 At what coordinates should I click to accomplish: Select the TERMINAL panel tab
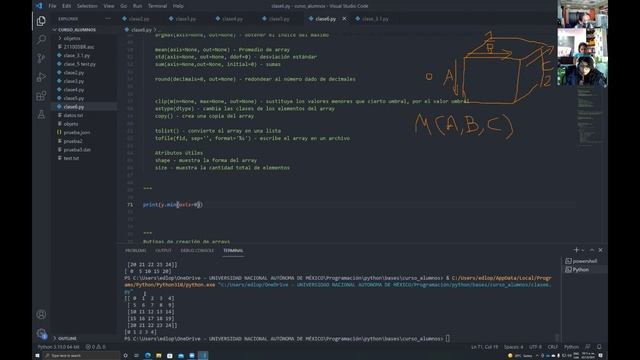(233, 250)
